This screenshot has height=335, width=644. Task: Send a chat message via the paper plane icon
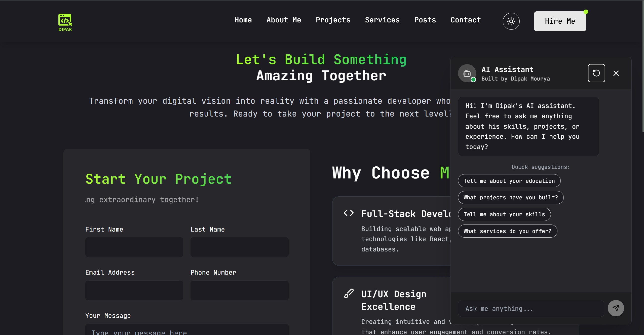[x=616, y=308]
